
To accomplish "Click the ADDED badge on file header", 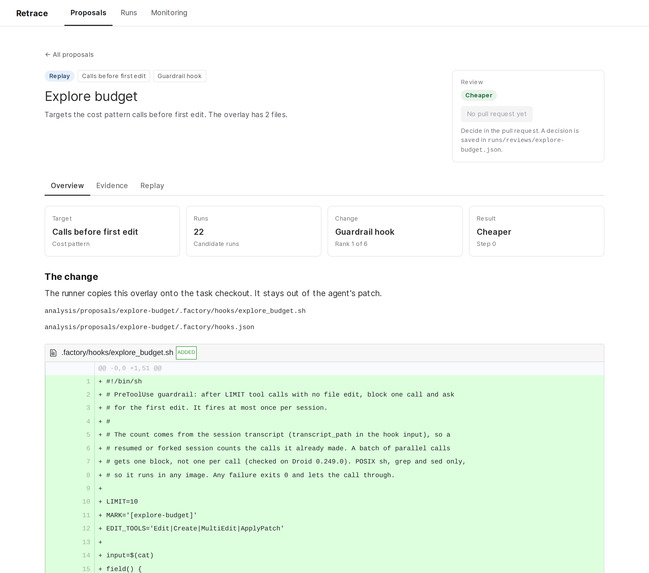I will point(186,352).
